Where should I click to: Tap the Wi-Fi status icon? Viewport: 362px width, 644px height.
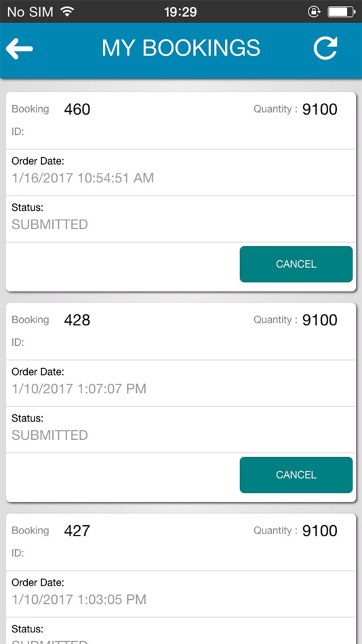point(66,12)
